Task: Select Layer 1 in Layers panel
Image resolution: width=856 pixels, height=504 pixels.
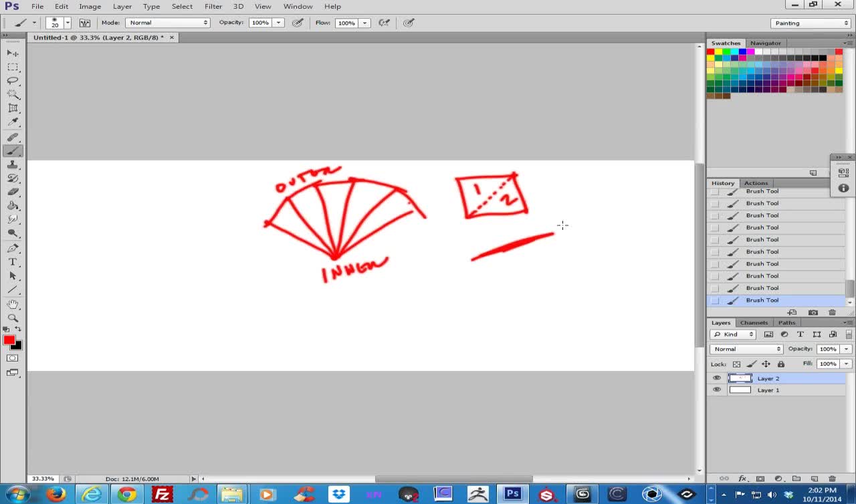Action: 776,390
